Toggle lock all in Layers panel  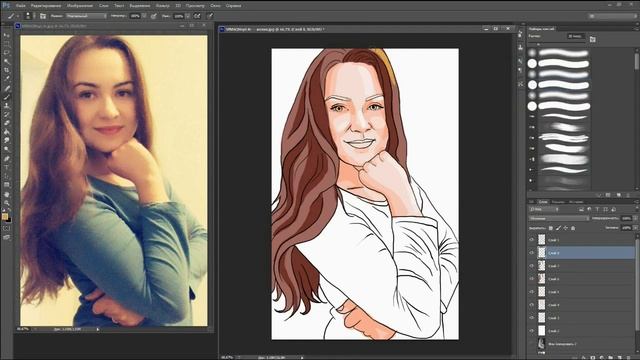[573, 228]
